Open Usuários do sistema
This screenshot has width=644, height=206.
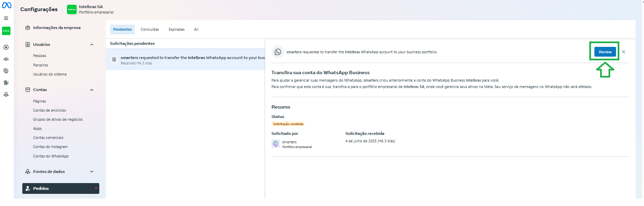(50, 74)
